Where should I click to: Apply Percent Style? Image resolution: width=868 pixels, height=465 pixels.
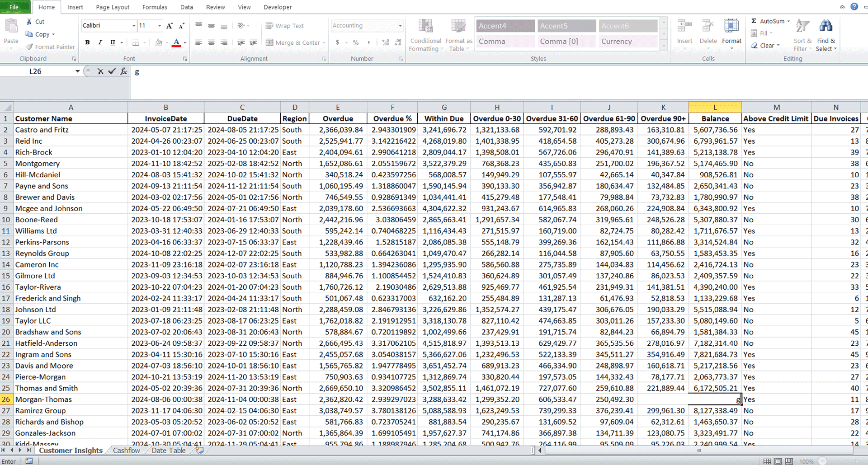coord(356,42)
